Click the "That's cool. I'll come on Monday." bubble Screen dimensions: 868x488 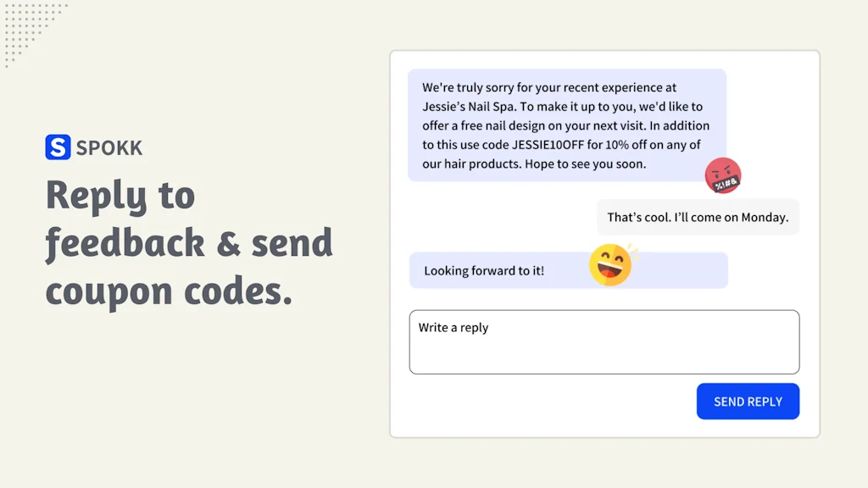[x=698, y=217]
